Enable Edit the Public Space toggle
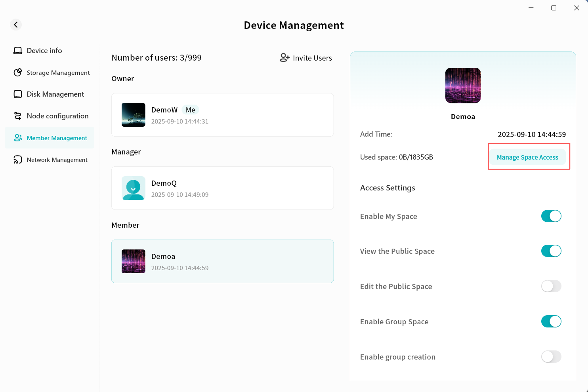Image resolution: width=588 pixels, height=392 pixels. (x=551, y=286)
